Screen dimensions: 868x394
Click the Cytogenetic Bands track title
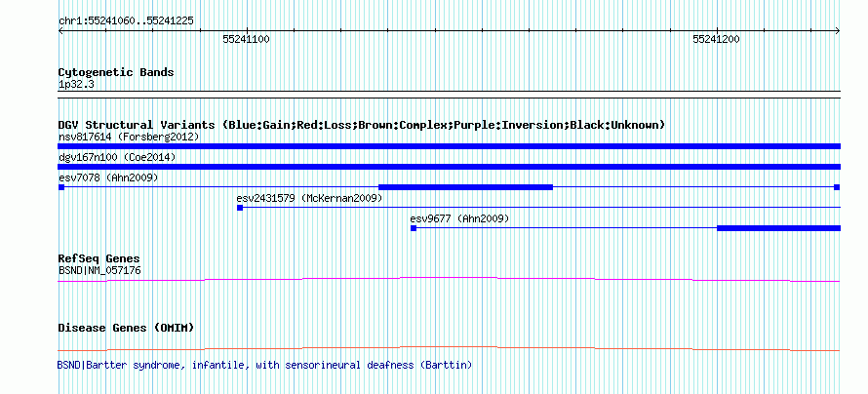(x=116, y=72)
